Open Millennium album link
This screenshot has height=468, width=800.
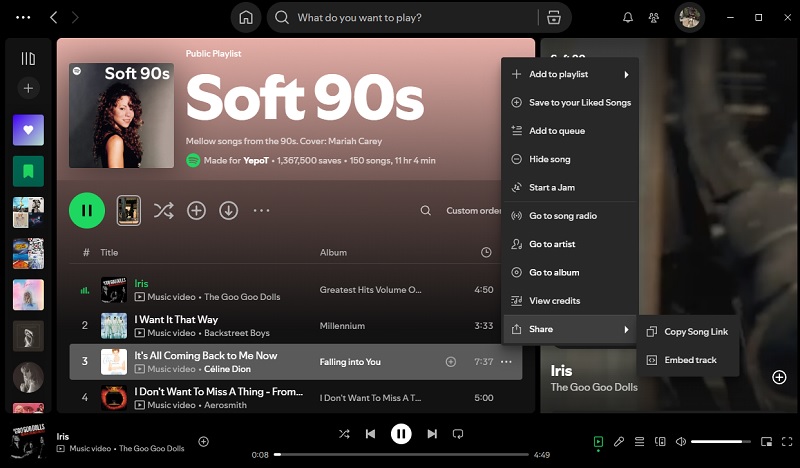(342, 326)
